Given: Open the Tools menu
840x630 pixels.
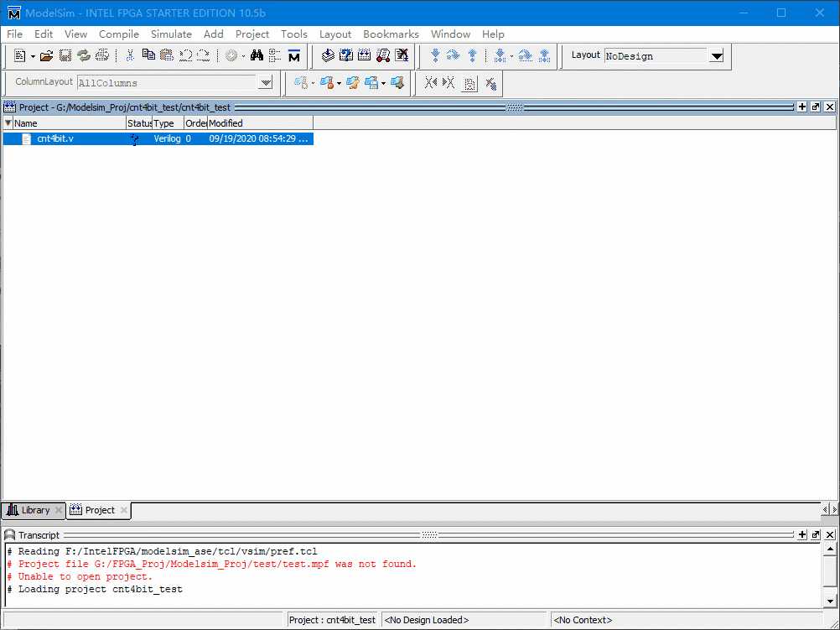Looking at the screenshot, I should point(294,34).
